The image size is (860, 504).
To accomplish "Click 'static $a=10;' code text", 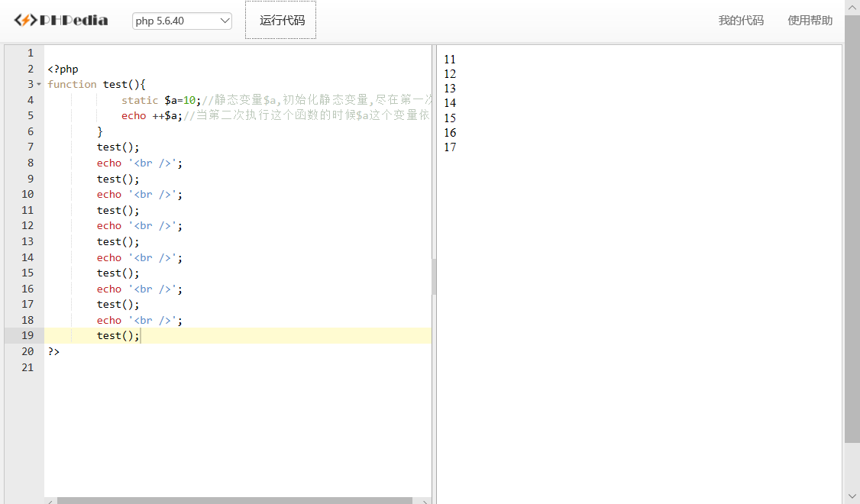I will 161,100.
